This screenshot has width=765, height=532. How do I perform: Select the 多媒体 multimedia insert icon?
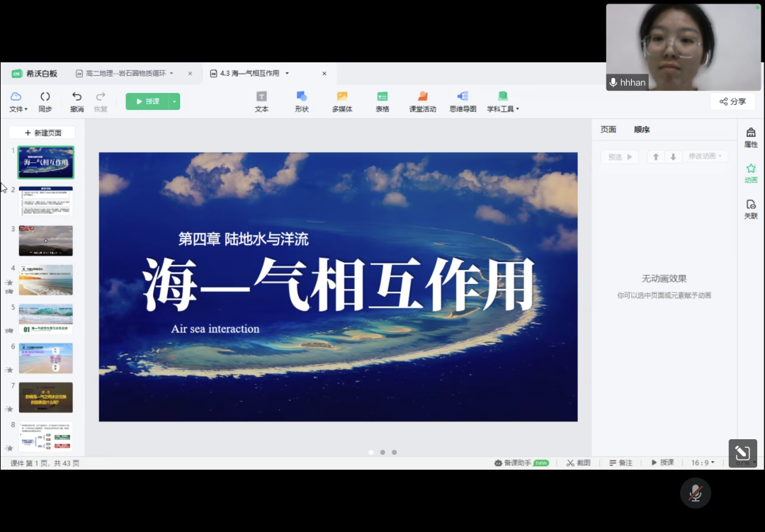click(x=342, y=101)
